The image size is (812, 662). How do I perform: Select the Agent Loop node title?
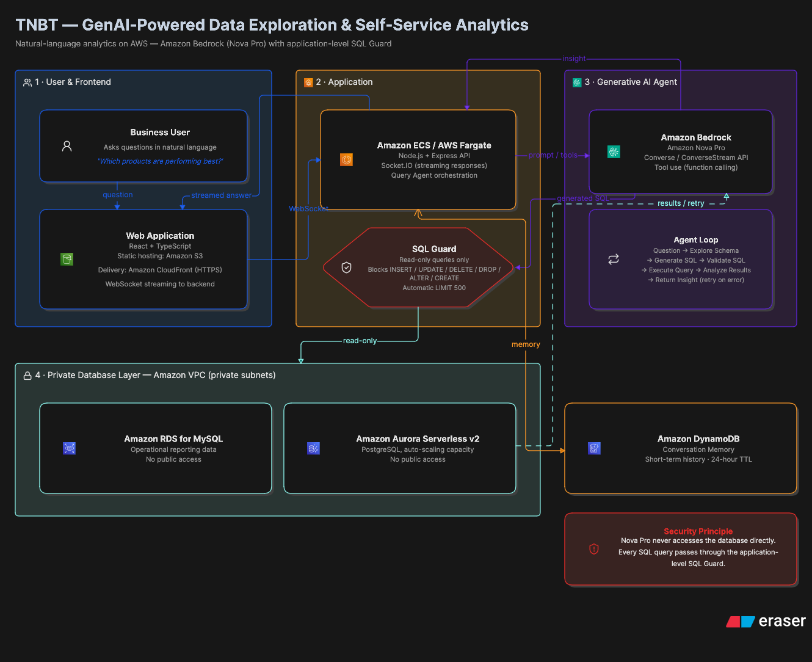tap(696, 240)
